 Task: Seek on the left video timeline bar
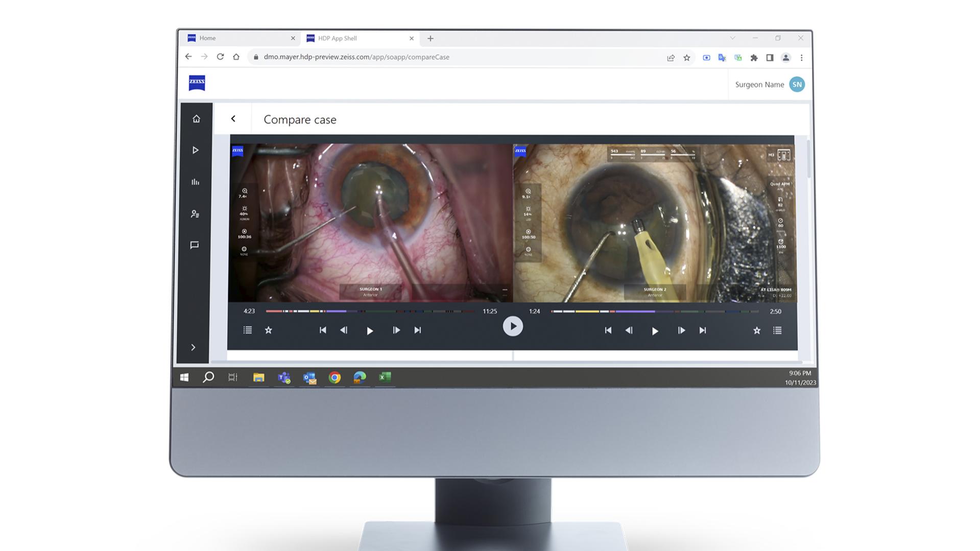[x=370, y=311]
